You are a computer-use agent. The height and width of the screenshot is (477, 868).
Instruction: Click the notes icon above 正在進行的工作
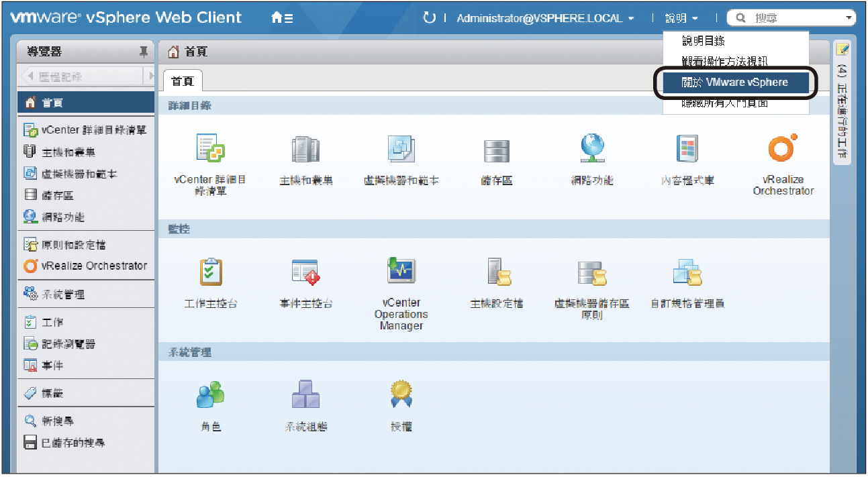click(842, 50)
